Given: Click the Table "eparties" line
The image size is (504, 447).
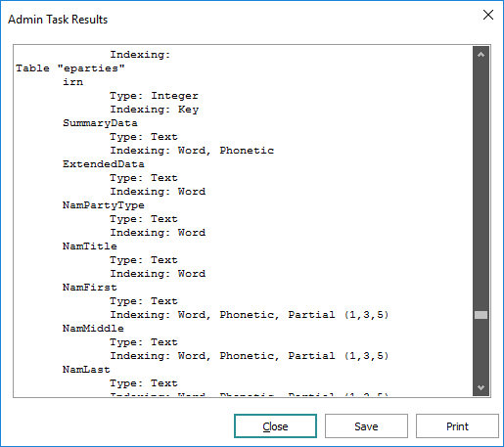Looking at the screenshot, I should (x=70, y=68).
